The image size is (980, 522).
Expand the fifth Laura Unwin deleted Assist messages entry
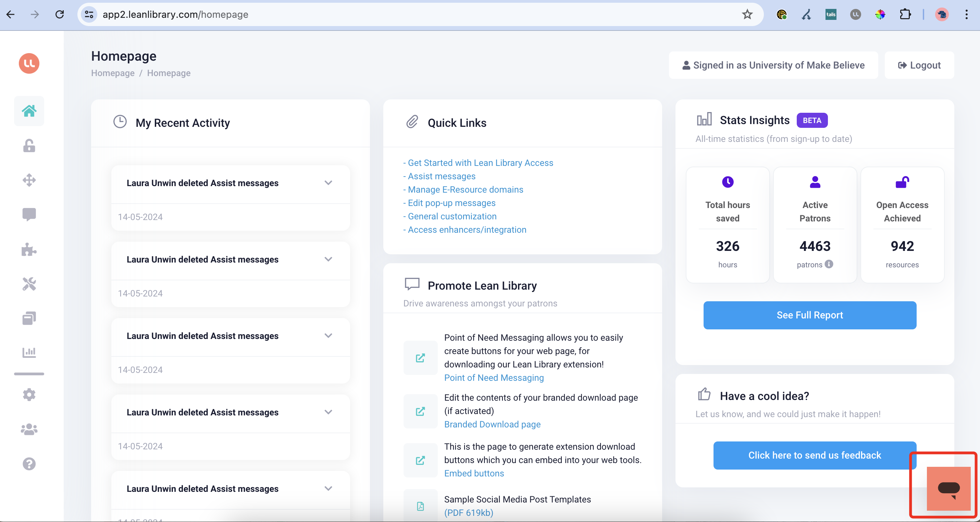328,488
